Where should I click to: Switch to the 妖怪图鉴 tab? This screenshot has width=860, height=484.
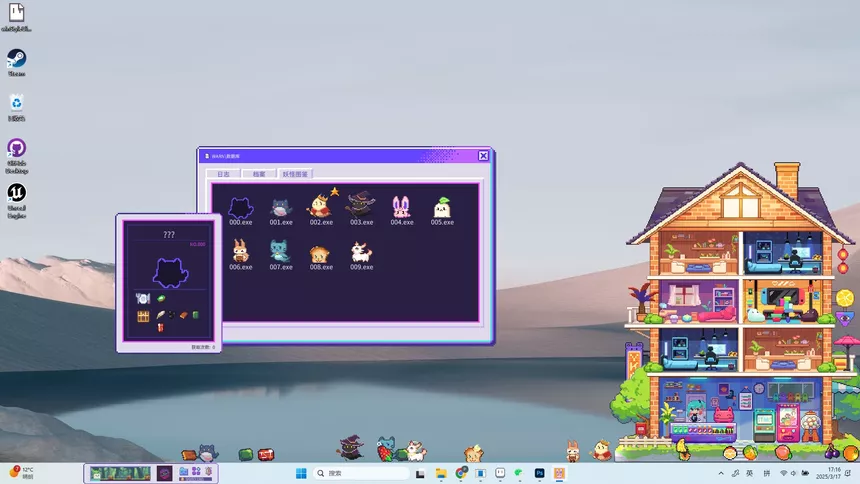[x=295, y=174]
